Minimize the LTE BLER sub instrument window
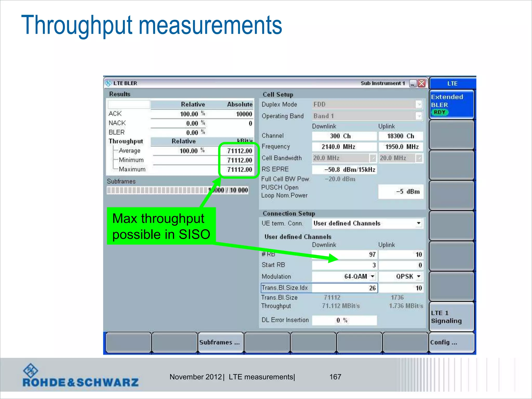The height and width of the screenshot is (399, 532). point(413,84)
